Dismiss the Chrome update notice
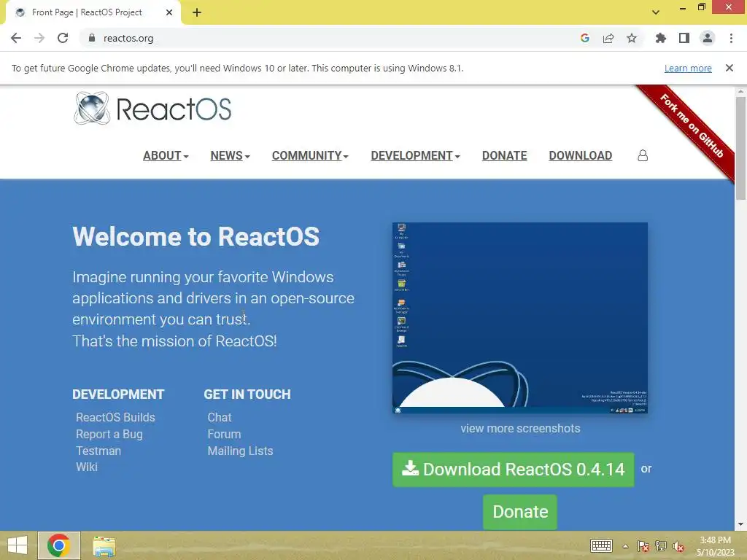This screenshot has width=747, height=560. tap(729, 68)
